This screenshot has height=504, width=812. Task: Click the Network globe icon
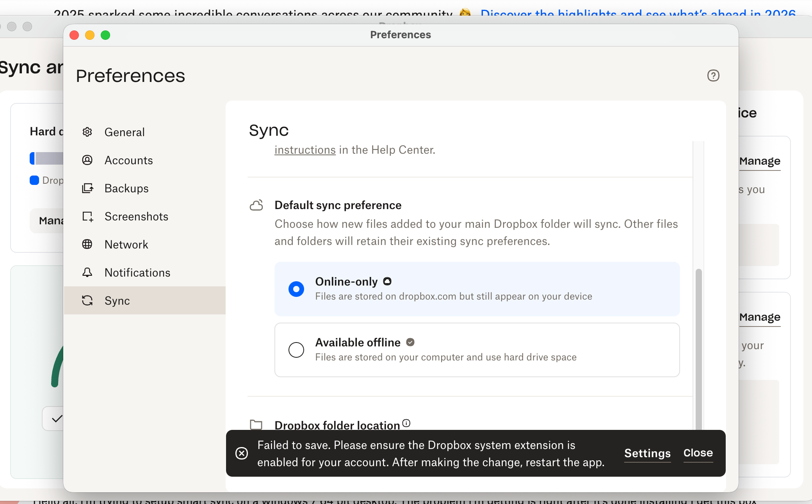pos(87,245)
